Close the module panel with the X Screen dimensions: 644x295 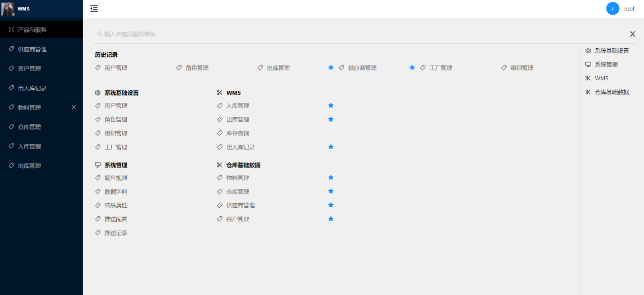coord(632,34)
